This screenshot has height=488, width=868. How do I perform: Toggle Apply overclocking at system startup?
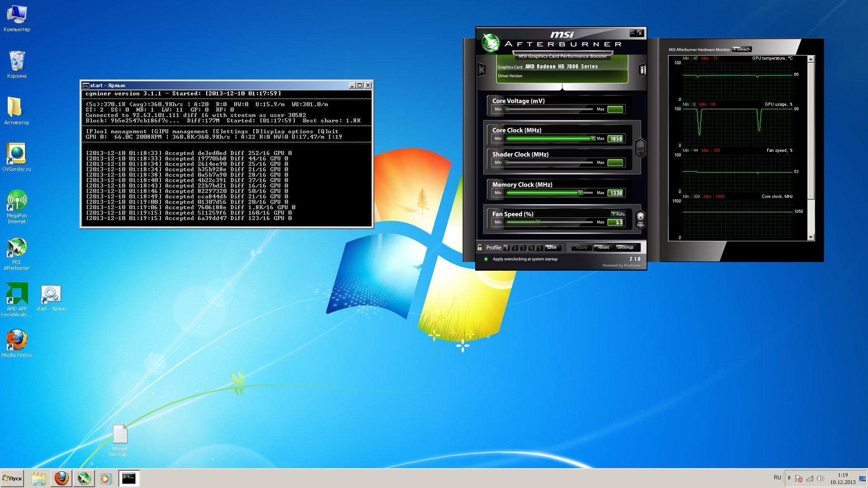point(486,259)
